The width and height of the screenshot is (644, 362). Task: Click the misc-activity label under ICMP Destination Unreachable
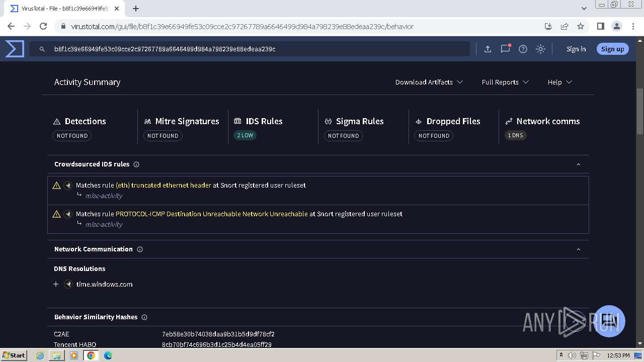104,224
